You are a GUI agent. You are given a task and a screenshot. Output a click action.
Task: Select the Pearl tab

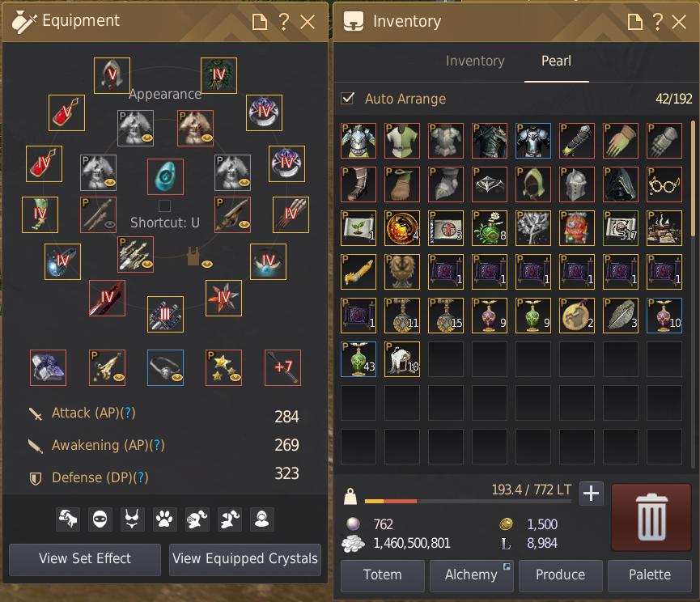point(556,61)
